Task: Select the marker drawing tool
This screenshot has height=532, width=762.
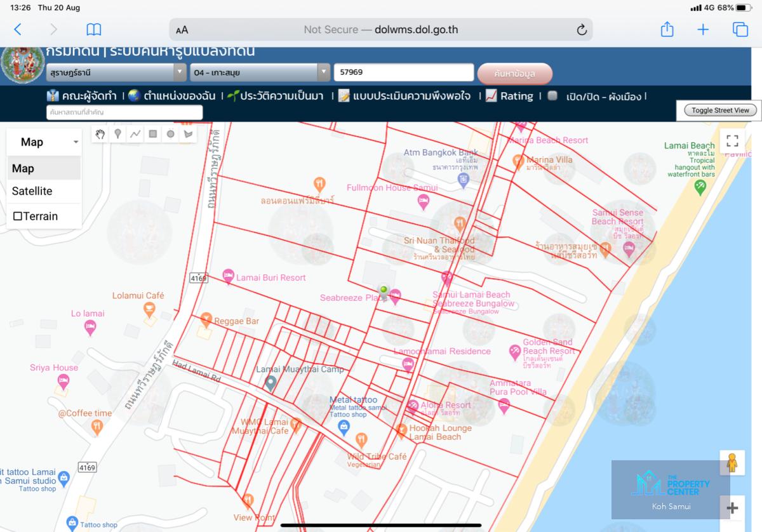Action: [x=117, y=133]
